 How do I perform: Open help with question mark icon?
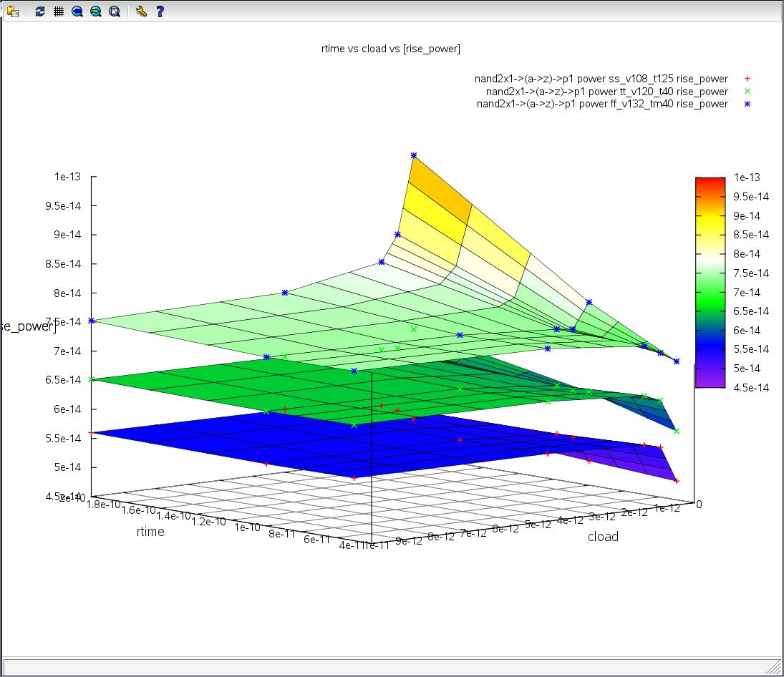click(x=160, y=11)
